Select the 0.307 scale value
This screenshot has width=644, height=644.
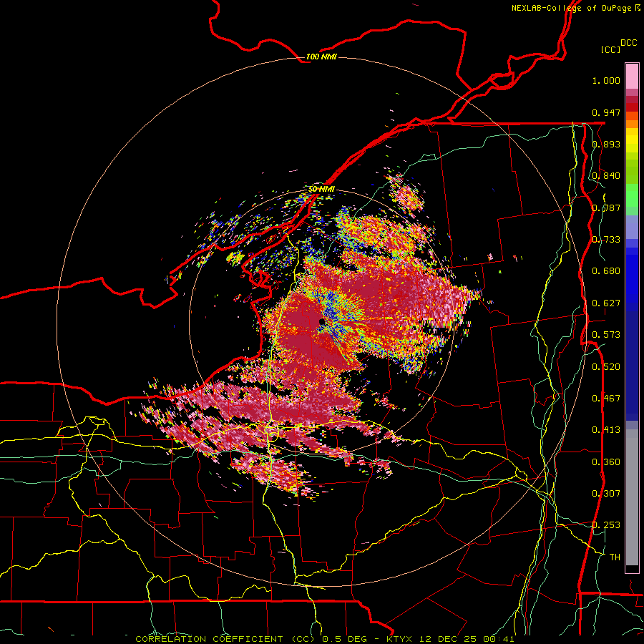(x=606, y=494)
